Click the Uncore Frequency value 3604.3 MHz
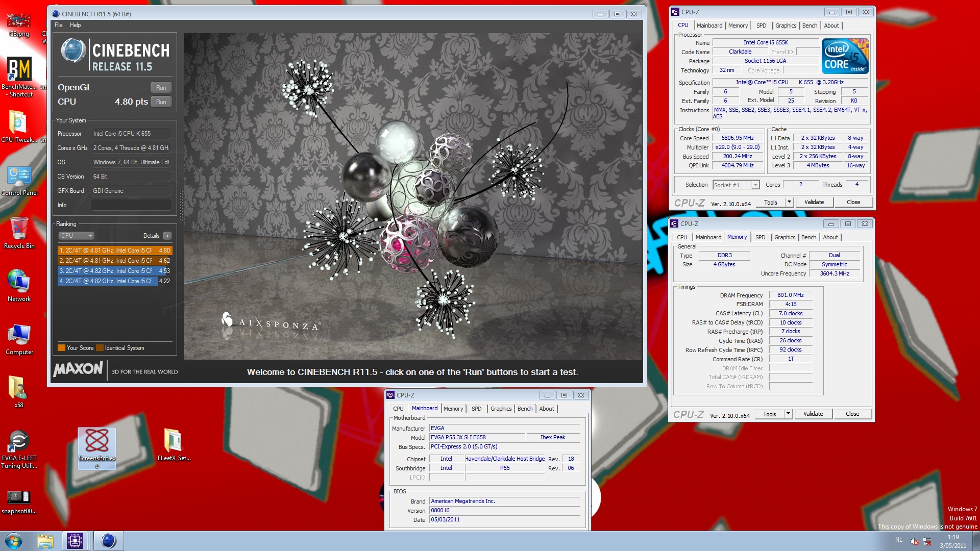The width and height of the screenshot is (980, 551). point(835,274)
